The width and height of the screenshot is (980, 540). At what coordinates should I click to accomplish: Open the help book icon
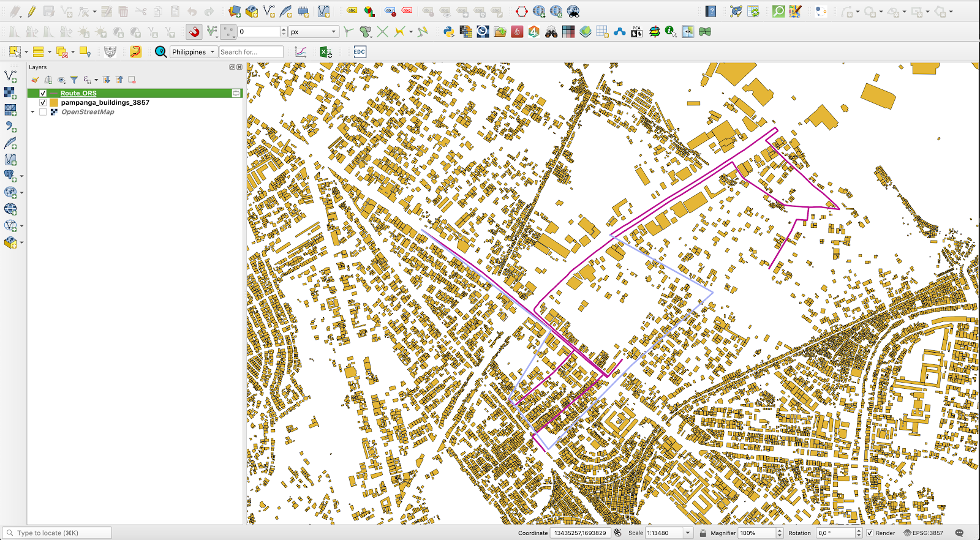710,12
